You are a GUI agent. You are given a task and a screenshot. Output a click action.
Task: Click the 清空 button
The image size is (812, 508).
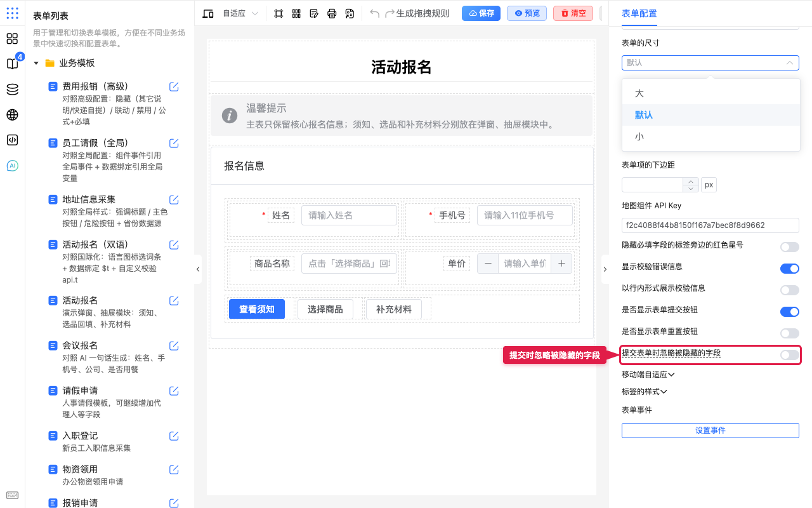(x=573, y=13)
